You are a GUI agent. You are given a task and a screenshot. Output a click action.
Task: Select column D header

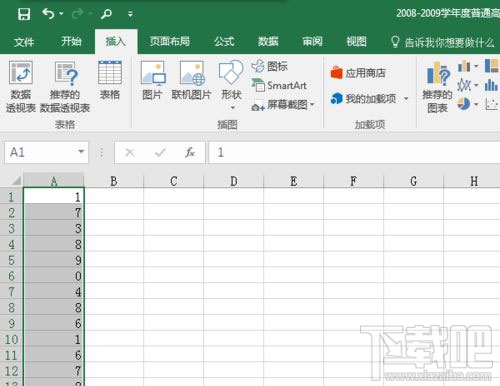pyautogui.click(x=234, y=181)
